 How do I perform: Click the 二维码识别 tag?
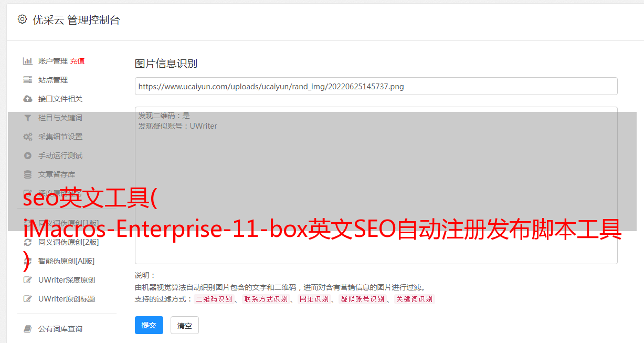(214, 299)
